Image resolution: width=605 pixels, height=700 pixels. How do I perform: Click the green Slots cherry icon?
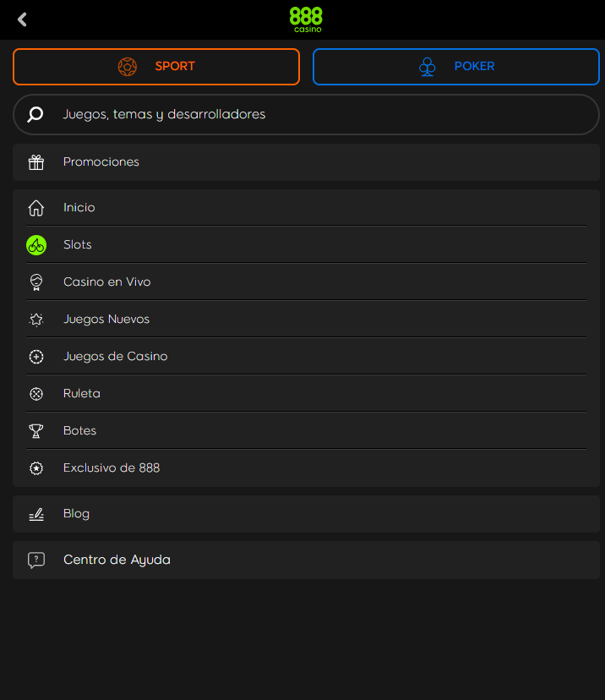tap(36, 245)
